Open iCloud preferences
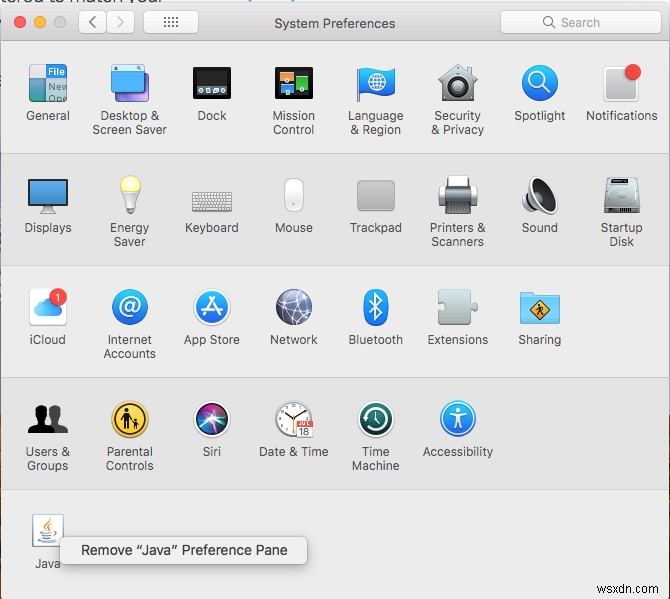This screenshot has height=599, width=670. 47,307
